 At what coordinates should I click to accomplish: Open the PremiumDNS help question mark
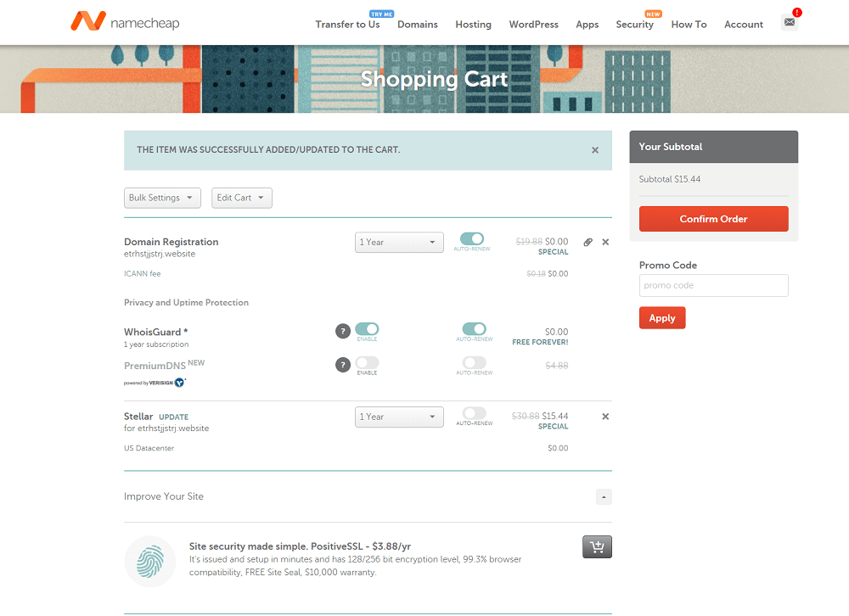point(343,365)
